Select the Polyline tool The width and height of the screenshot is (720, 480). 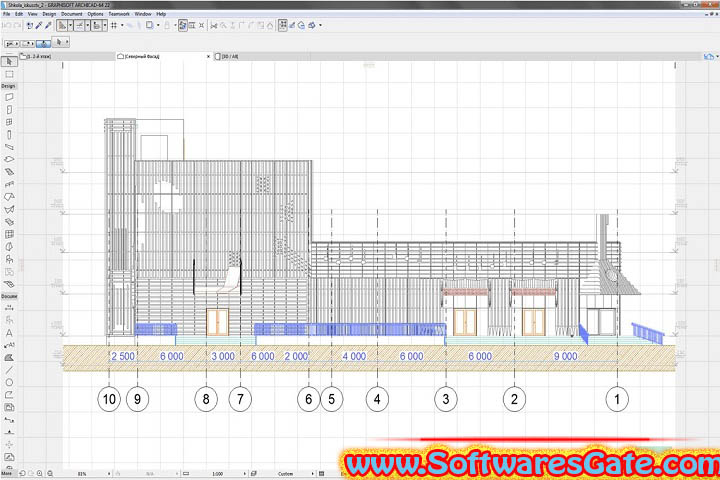point(9,395)
